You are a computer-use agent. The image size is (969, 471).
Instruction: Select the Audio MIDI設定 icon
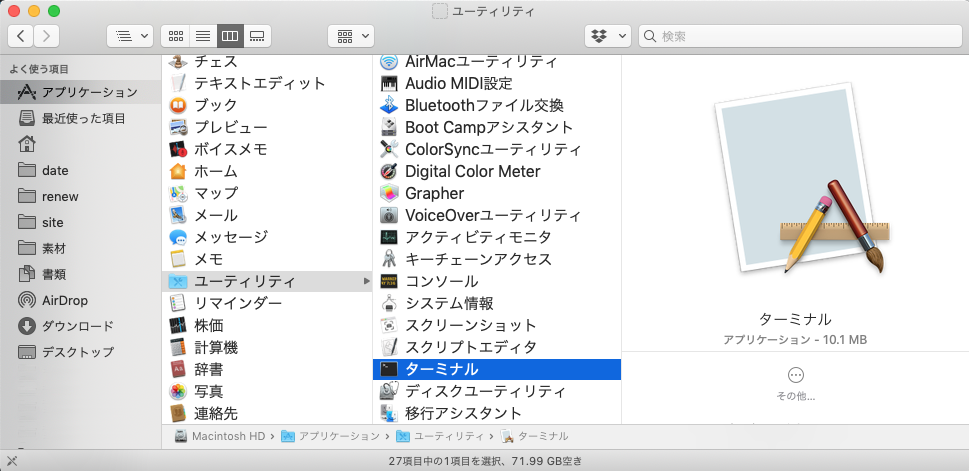[x=389, y=83]
